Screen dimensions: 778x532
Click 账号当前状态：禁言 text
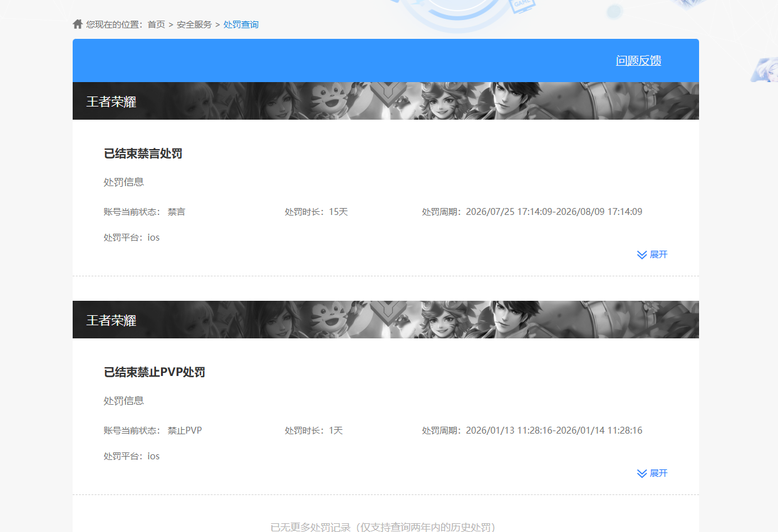click(145, 212)
